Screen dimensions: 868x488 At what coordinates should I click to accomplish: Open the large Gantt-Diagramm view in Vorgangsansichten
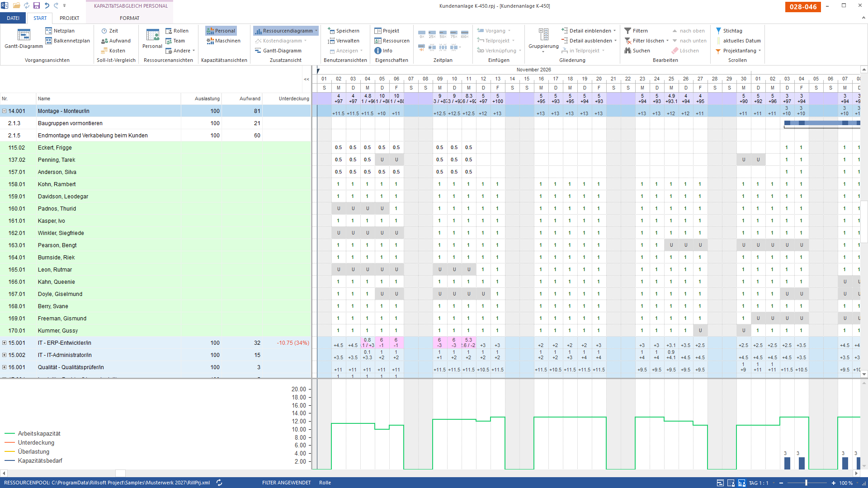coord(24,39)
